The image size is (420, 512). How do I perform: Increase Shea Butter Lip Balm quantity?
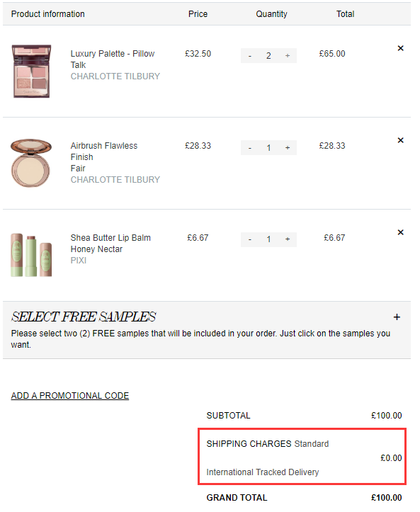[288, 239]
